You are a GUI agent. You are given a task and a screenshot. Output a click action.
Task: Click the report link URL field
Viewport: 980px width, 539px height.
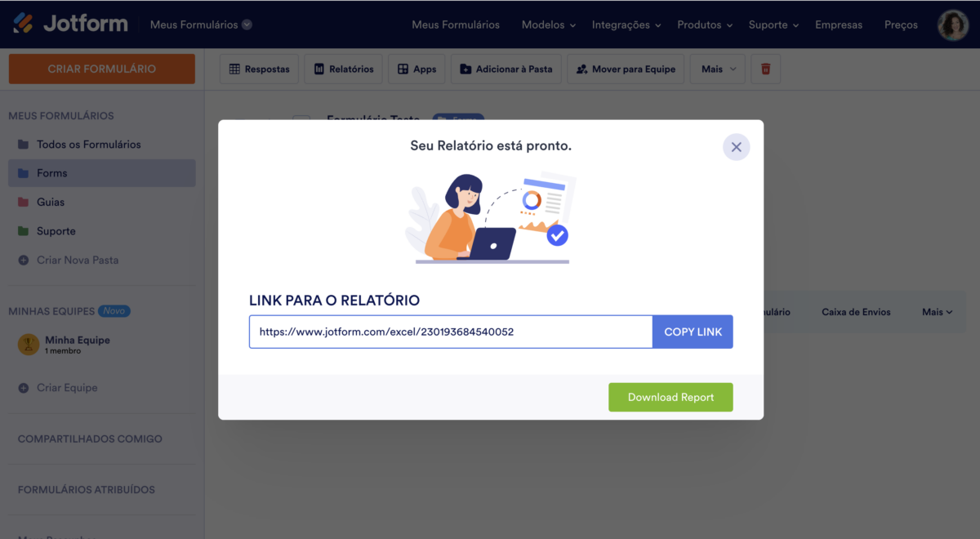[x=451, y=332]
